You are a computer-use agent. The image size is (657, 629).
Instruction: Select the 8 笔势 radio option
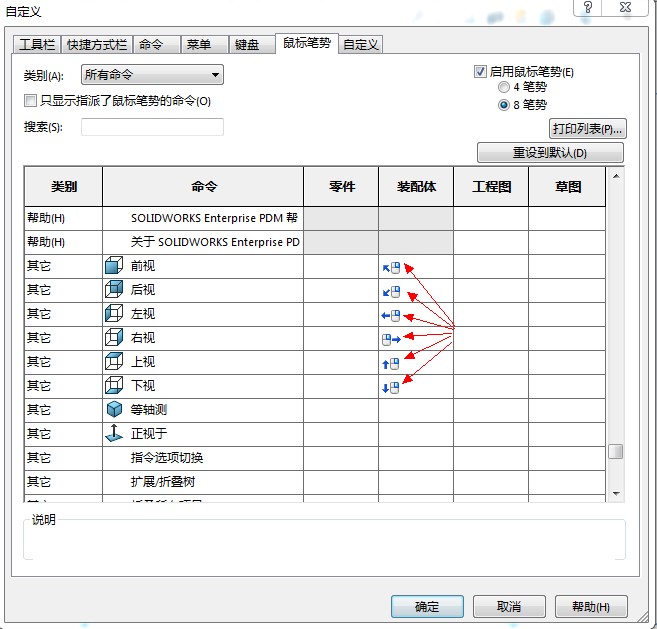click(504, 105)
